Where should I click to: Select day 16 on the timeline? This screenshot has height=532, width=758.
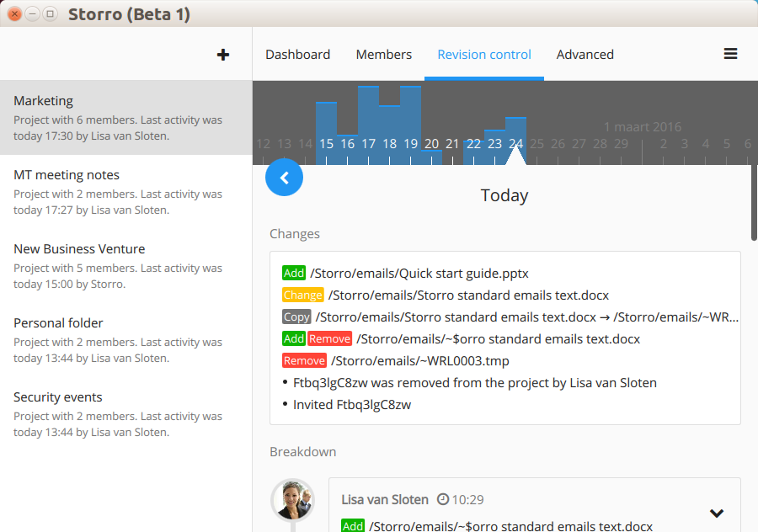coord(347,143)
